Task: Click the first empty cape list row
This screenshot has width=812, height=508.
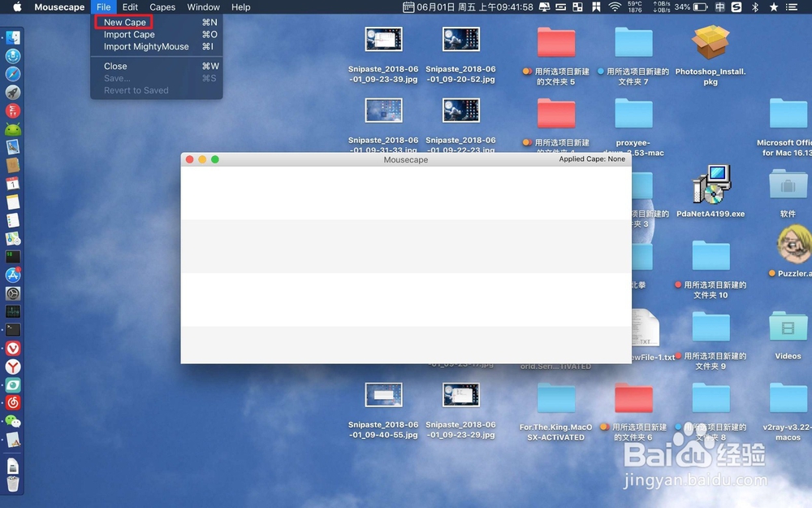Action: 406,193
